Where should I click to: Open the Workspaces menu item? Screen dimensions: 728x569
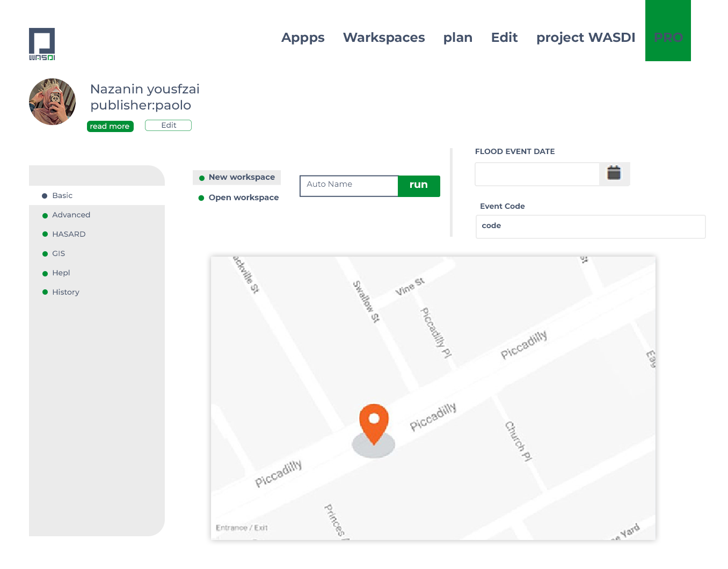coord(384,38)
